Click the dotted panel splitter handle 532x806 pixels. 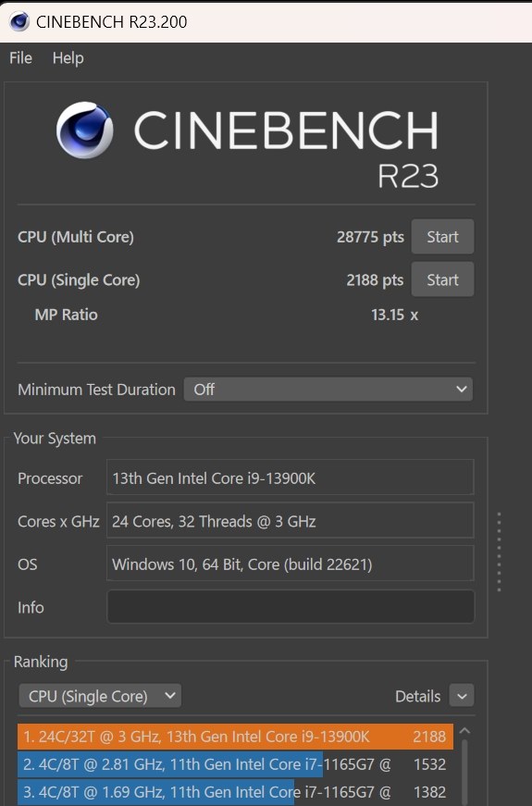pyautogui.click(x=499, y=552)
